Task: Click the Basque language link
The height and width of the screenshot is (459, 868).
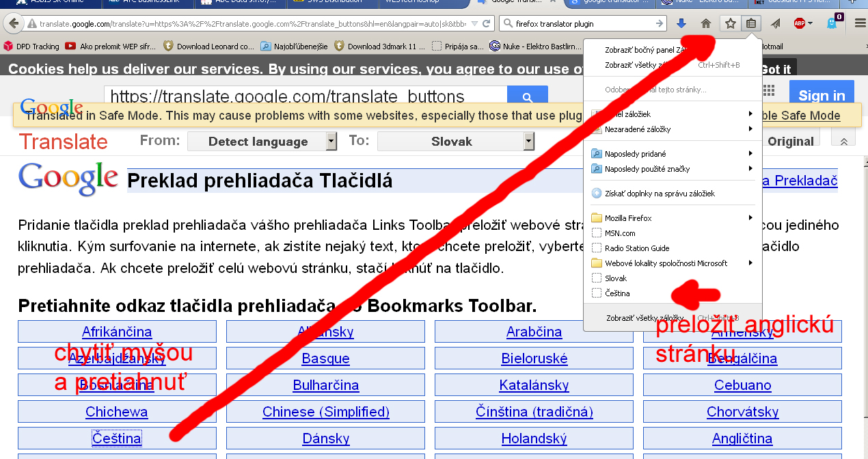Action: tap(325, 358)
